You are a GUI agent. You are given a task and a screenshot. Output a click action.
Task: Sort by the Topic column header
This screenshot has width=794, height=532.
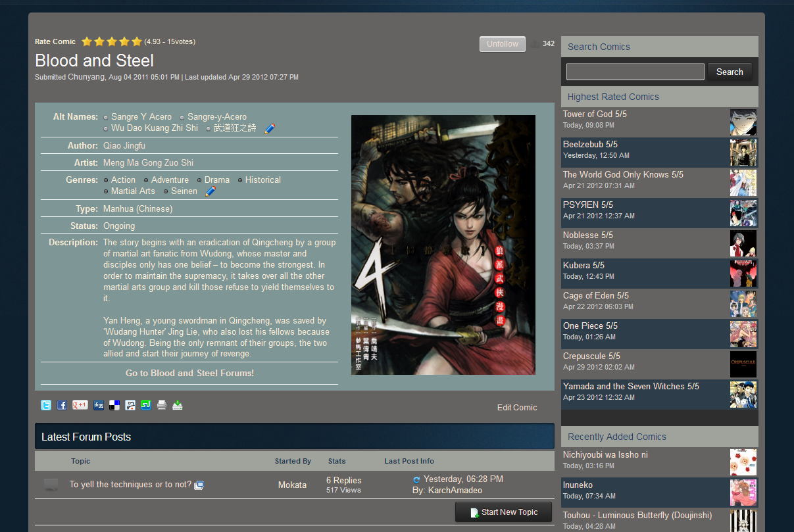[x=81, y=461]
